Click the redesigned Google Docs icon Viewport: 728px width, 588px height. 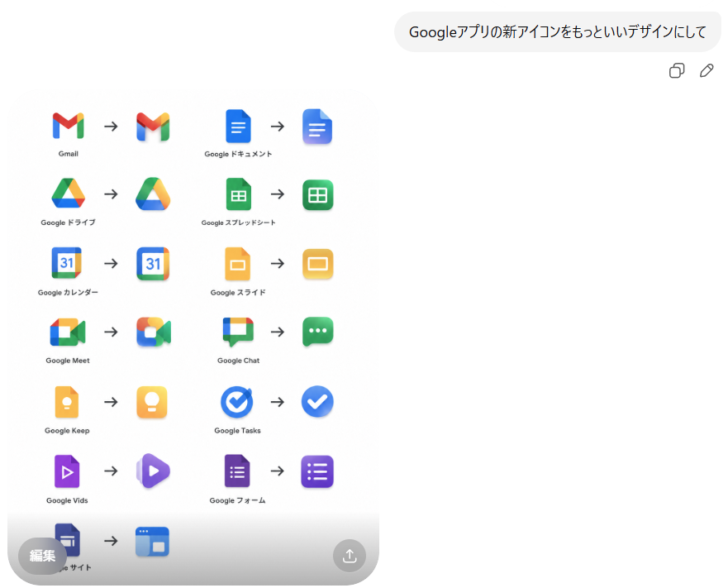(x=317, y=127)
